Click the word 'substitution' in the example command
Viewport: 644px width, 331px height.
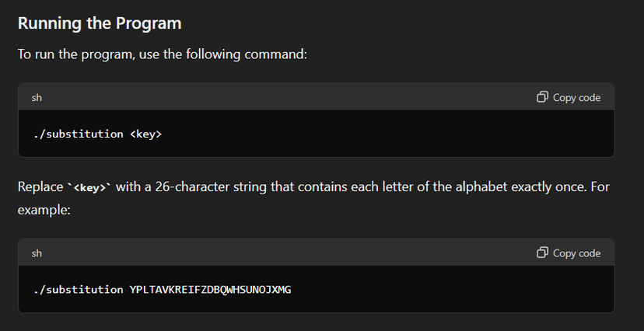pos(85,290)
